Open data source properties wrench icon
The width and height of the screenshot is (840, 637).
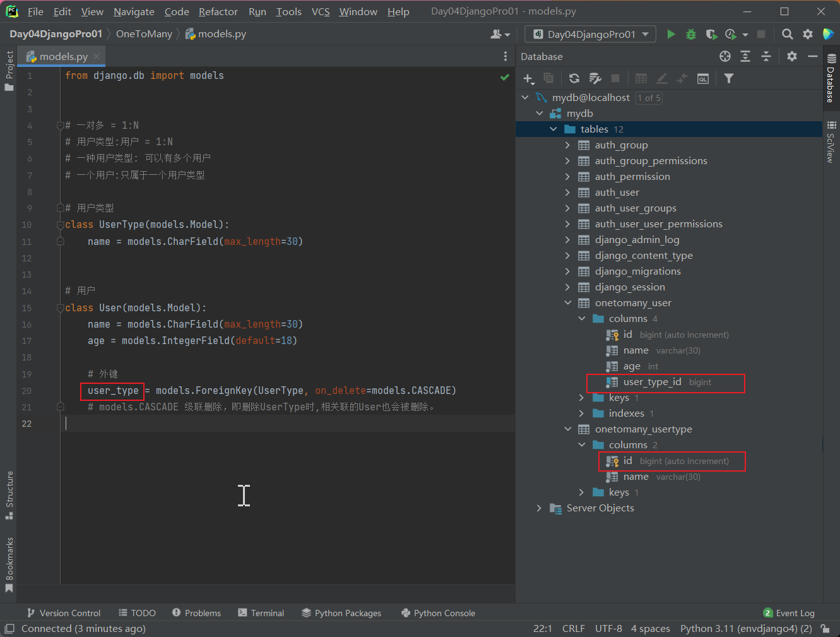point(595,78)
